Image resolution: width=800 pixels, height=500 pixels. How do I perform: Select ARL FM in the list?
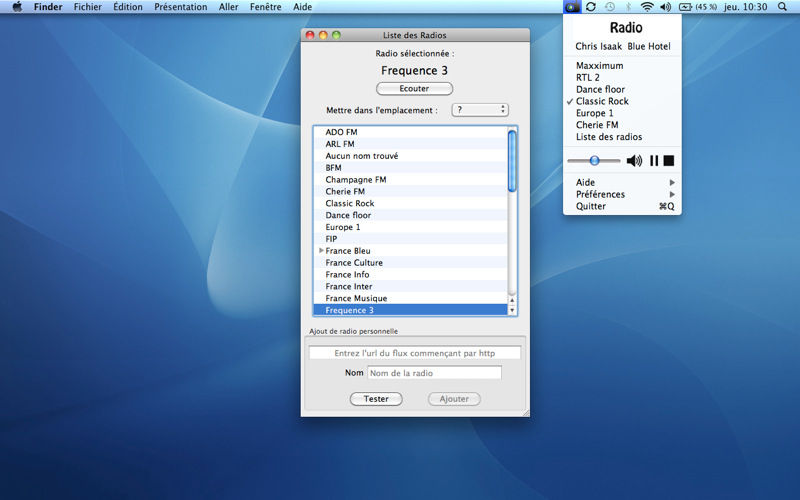pyautogui.click(x=411, y=144)
